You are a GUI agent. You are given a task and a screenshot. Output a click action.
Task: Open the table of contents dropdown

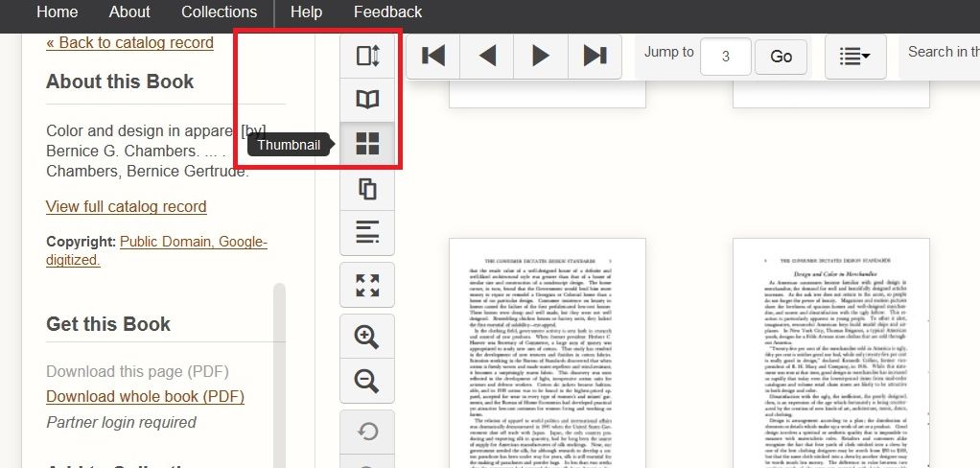pyautogui.click(x=855, y=57)
